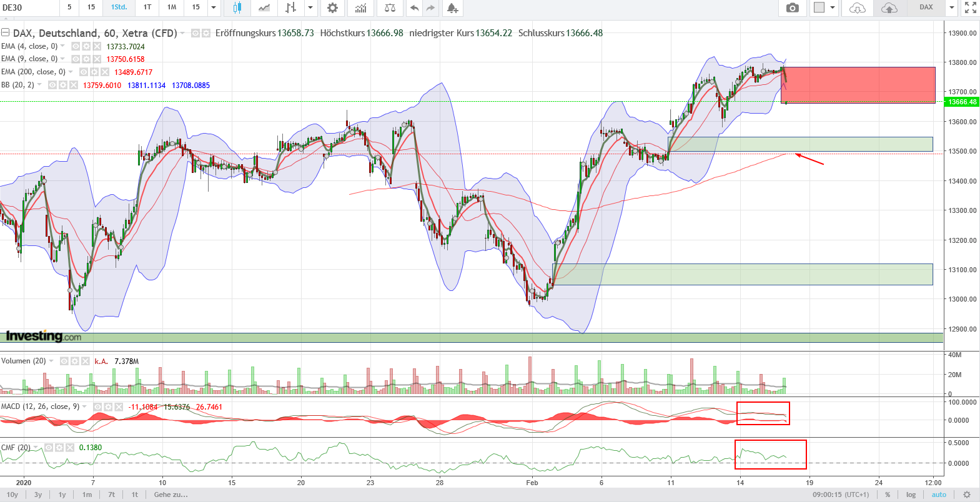Take a chart snapshot with camera icon

[792, 7]
